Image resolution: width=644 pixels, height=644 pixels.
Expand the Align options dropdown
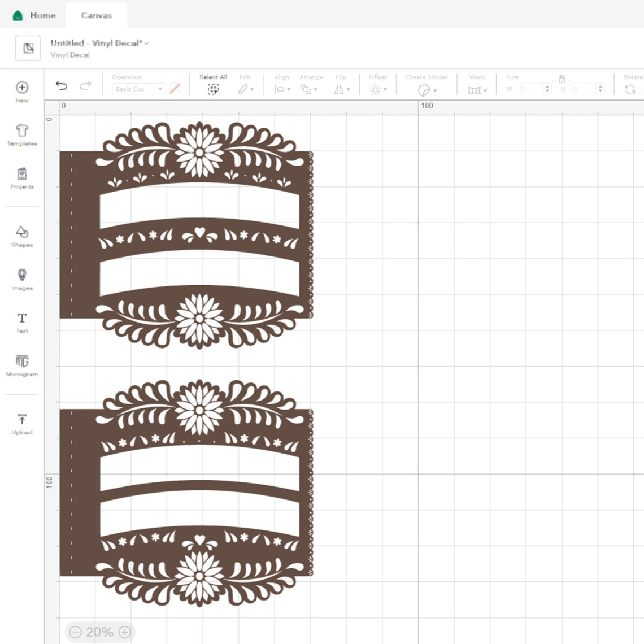(282, 89)
